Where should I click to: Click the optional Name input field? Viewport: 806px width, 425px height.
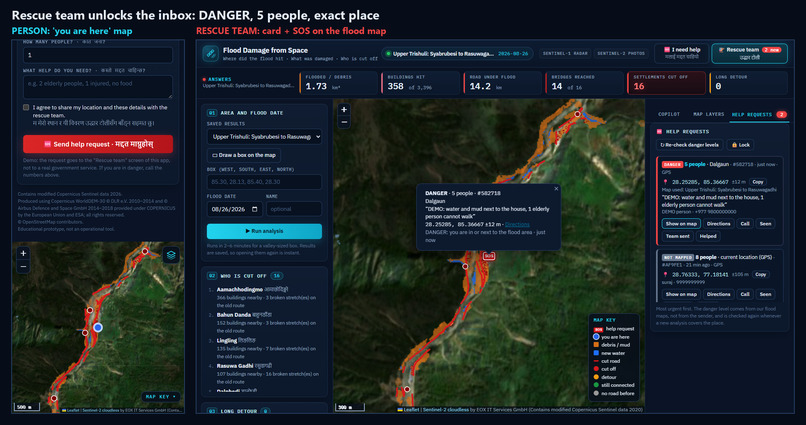[x=294, y=209]
